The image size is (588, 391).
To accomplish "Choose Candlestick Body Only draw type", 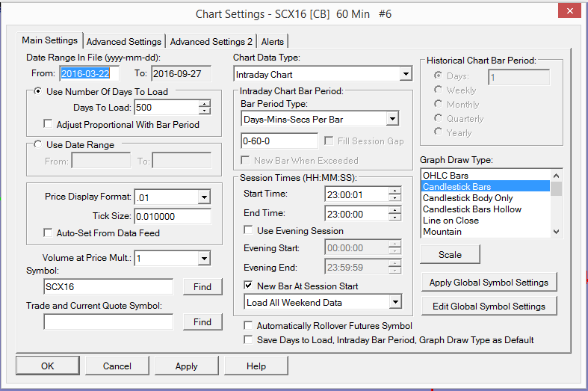I will pyautogui.click(x=486, y=198).
